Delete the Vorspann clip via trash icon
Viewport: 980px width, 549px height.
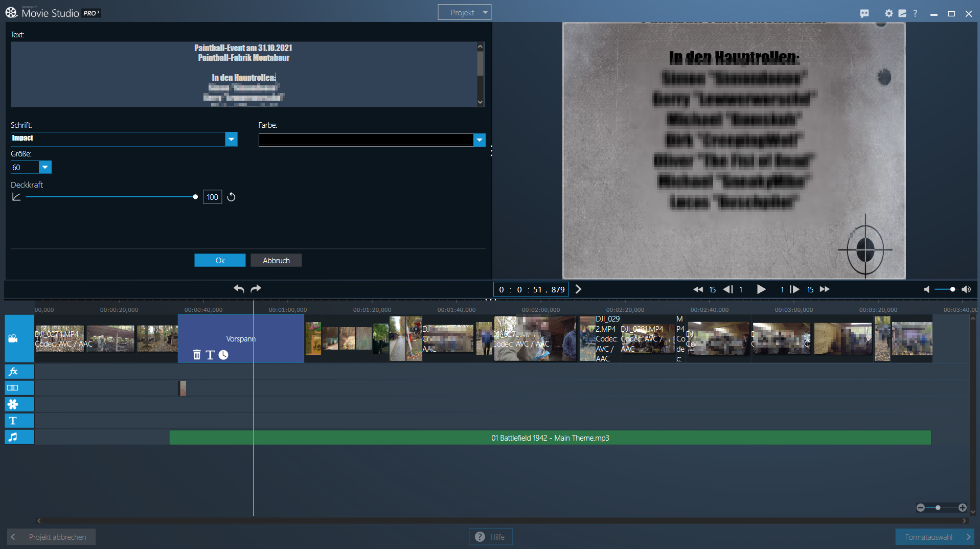tap(197, 355)
